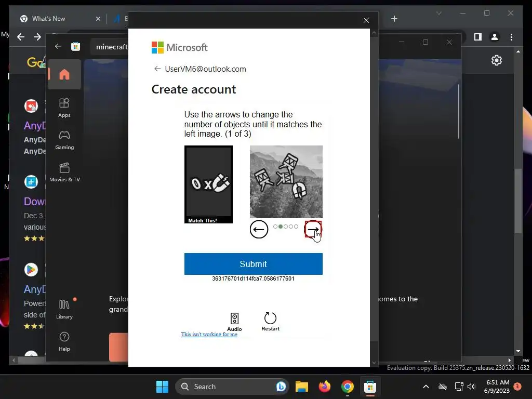The height and width of the screenshot is (399, 532).
Task: Open Chrome three-dot menu
Action: coord(511,37)
